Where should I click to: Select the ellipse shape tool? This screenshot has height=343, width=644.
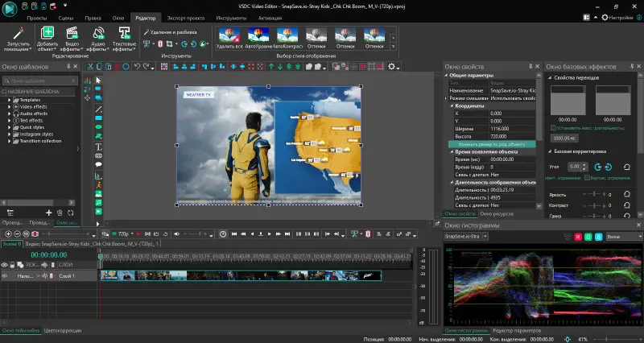pos(98,127)
